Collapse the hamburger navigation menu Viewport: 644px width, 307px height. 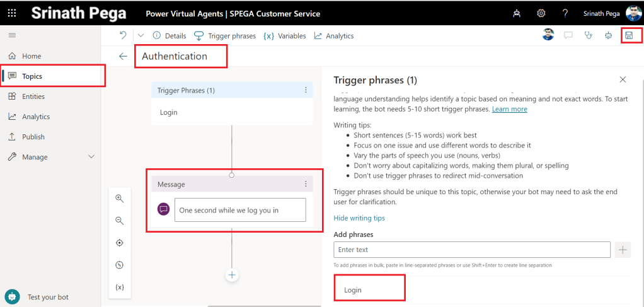pyautogui.click(x=12, y=35)
